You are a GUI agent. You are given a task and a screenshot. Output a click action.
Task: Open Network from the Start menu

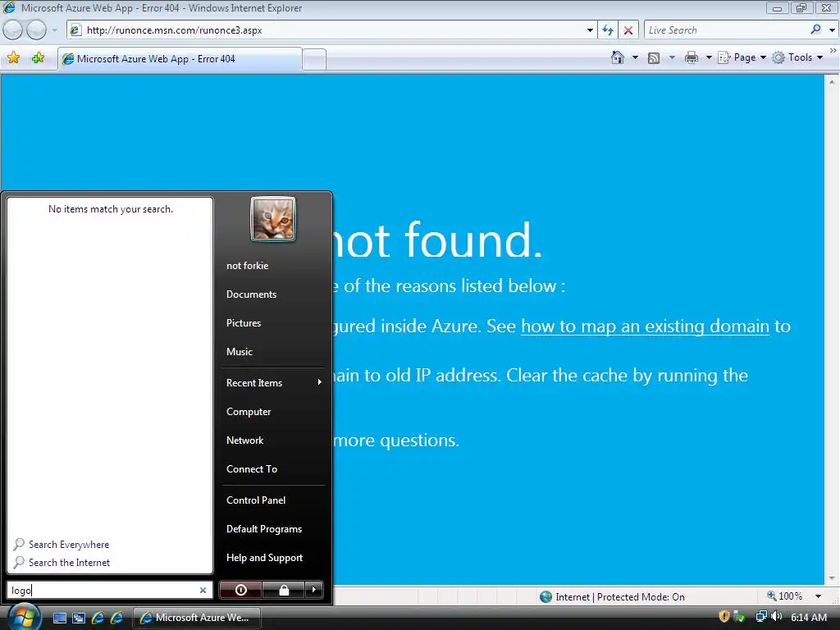(x=244, y=441)
